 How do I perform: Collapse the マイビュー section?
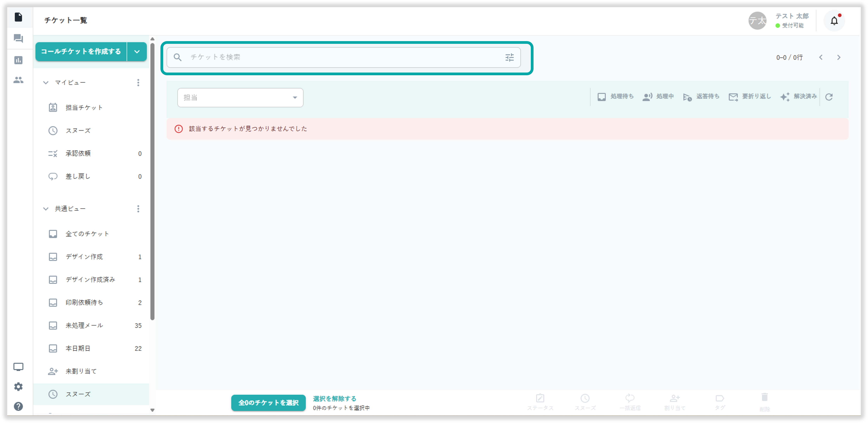point(46,82)
